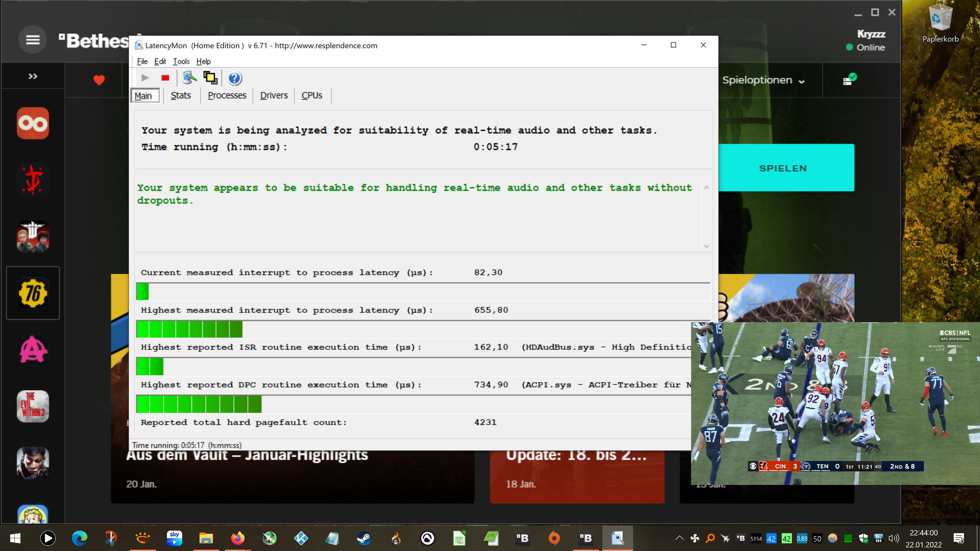The image size is (980, 551).
Task: Open the Bethesda hamburger menu button
Action: tap(33, 39)
